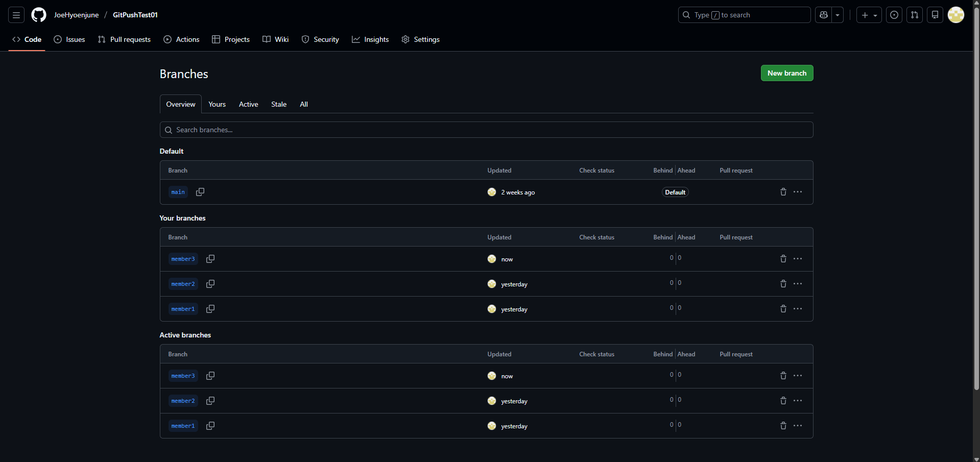
Task: Open member3 under Active branches
Action: point(183,376)
